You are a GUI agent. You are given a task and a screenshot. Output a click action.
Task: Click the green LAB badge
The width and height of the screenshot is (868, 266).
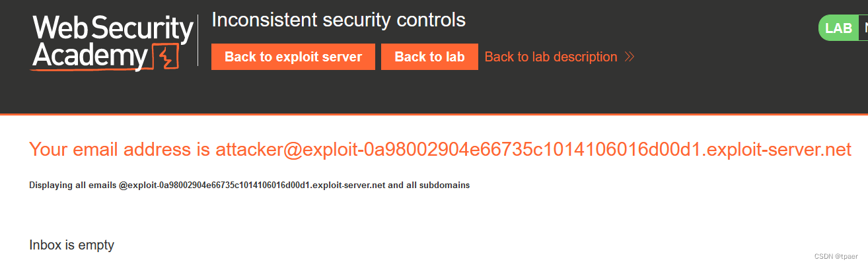pos(839,28)
